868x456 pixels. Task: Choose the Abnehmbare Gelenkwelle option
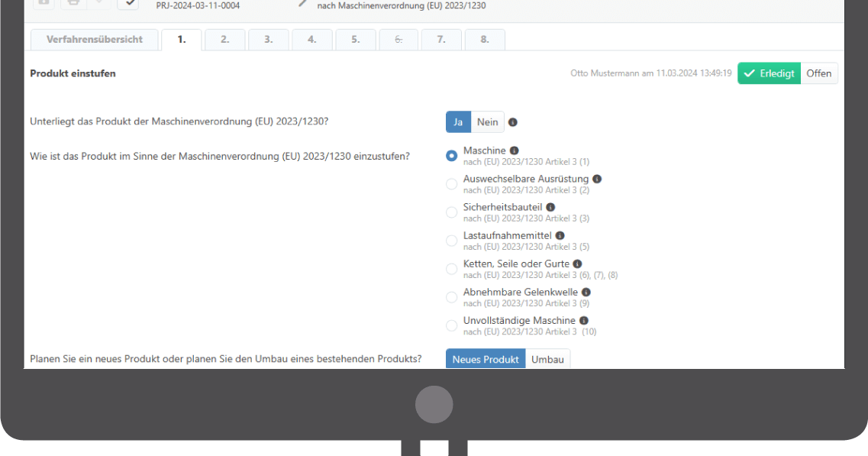click(x=451, y=296)
